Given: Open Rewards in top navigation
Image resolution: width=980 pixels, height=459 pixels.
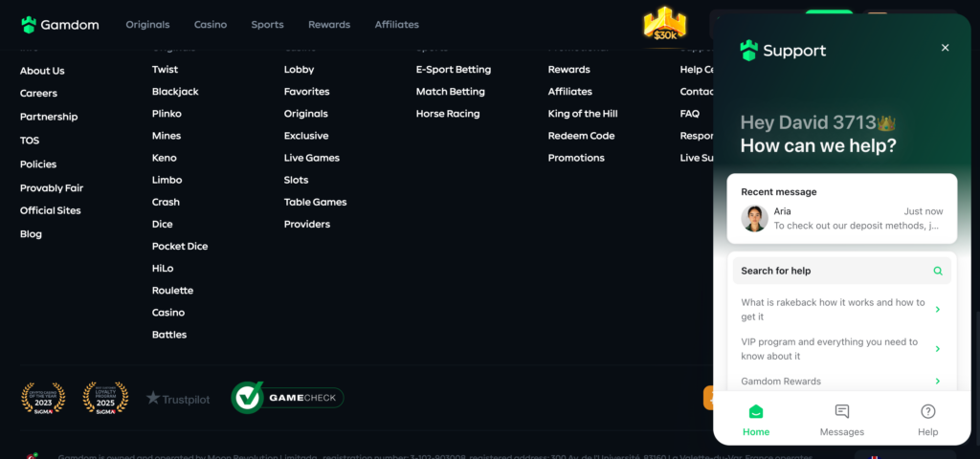Looking at the screenshot, I should point(329,25).
